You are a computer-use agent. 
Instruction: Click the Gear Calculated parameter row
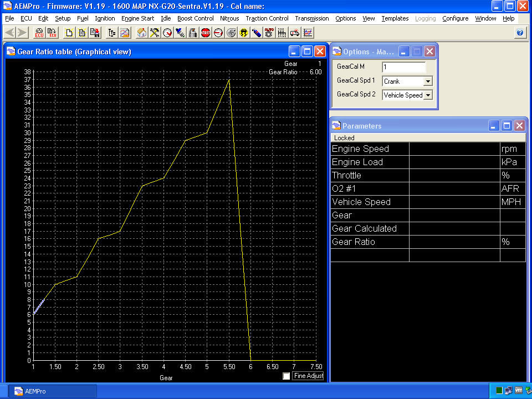428,229
